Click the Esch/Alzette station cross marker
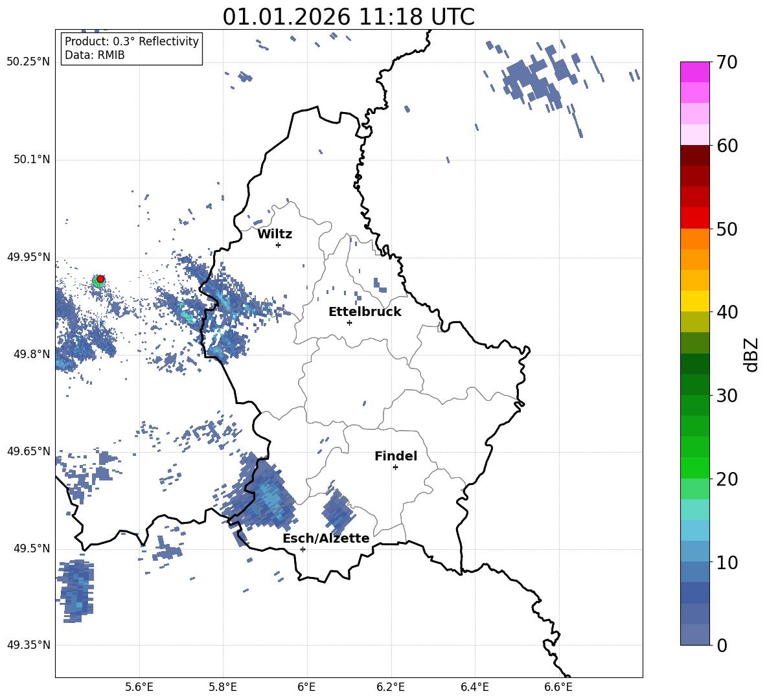Image resolution: width=767 pixels, height=700 pixels. (x=303, y=549)
